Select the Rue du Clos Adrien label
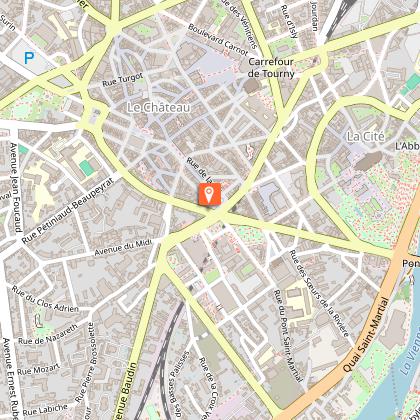 [45, 299]
